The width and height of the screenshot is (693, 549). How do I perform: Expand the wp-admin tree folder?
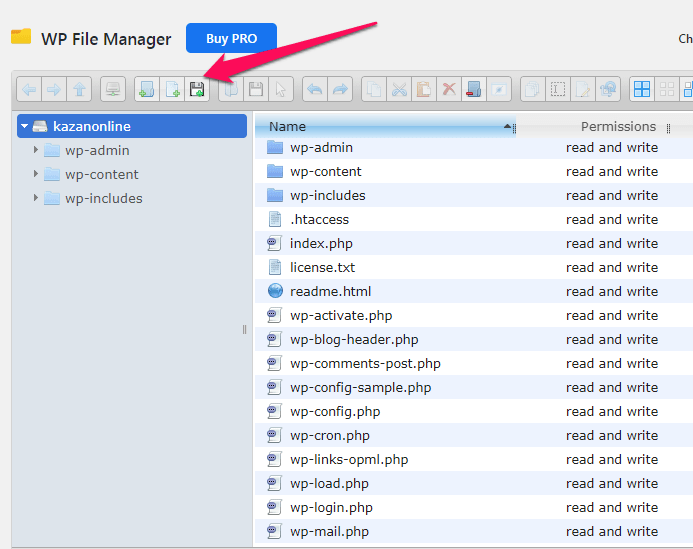36,150
